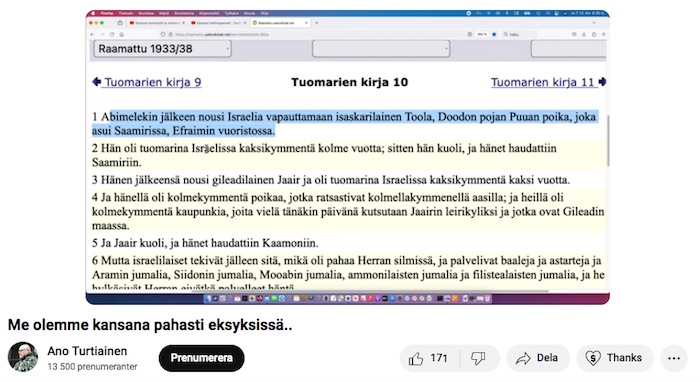Image resolution: width=700 pixels, height=382 pixels.
Task: Open the Ano Turtiainen channel name link
Action: (x=87, y=351)
